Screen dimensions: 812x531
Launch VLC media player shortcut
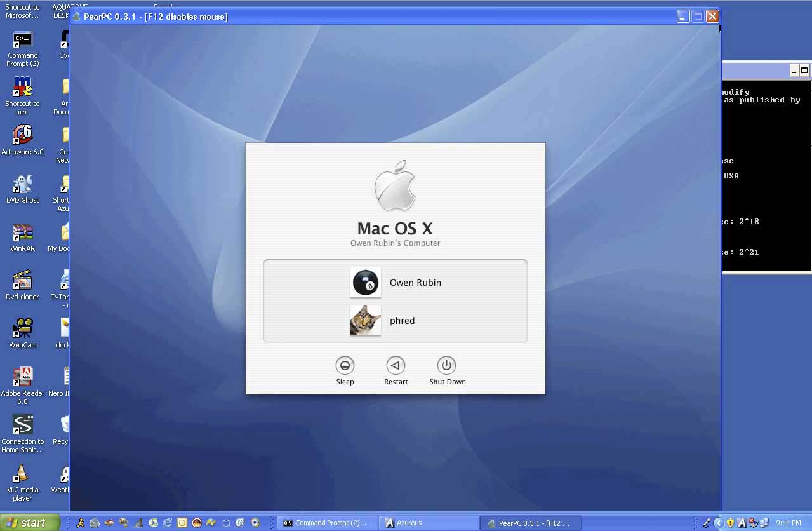tap(23, 474)
